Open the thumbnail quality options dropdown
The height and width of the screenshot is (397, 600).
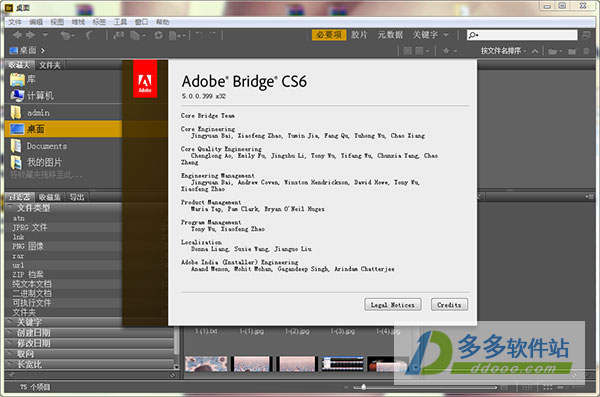422,51
